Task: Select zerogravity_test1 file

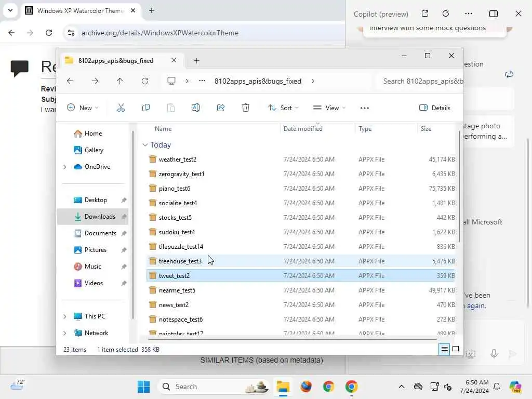Action: (x=301, y=174)
